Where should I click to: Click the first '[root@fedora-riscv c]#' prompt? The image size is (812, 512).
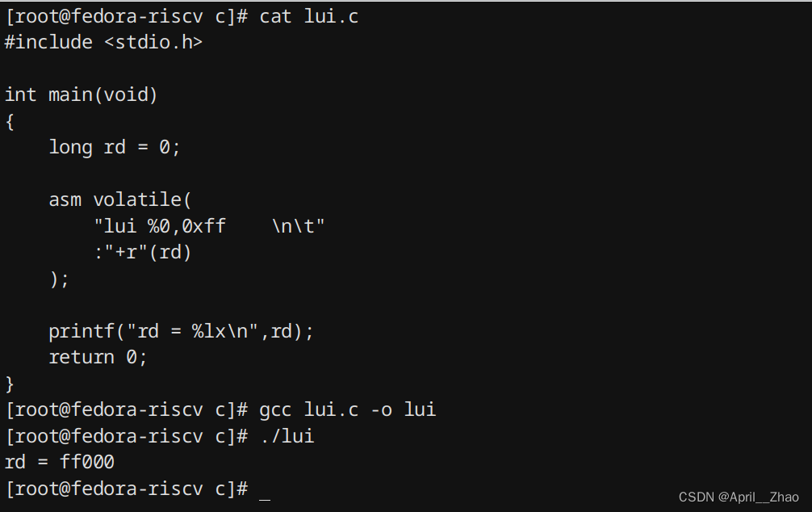point(127,16)
